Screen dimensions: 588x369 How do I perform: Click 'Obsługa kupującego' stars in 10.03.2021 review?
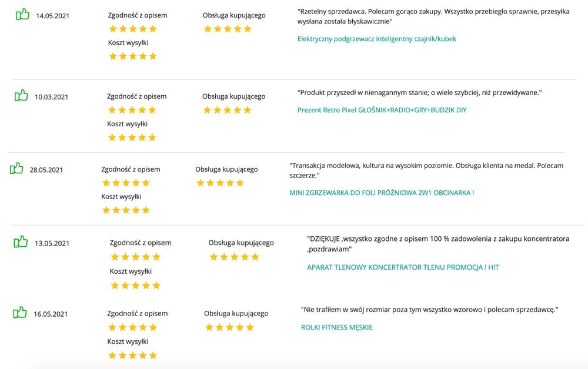pyautogui.click(x=227, y=110)
